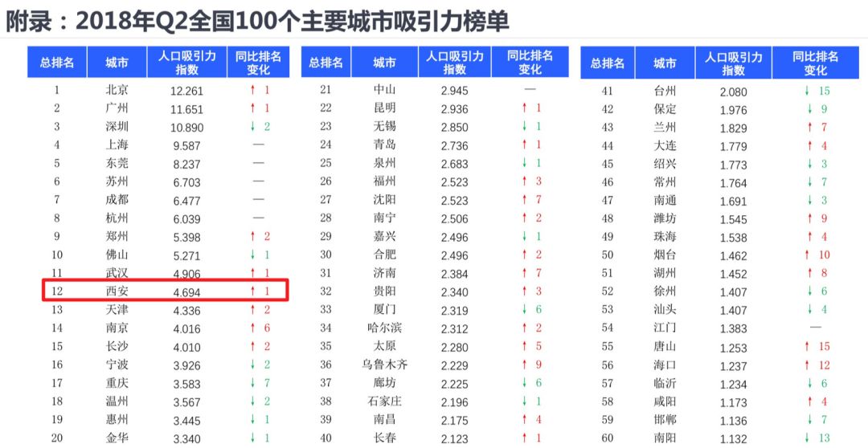The width and height of the screenshot is (868, 448).
Task: Click the green down arrow in 厦门 row
Action: coord(524,309)
